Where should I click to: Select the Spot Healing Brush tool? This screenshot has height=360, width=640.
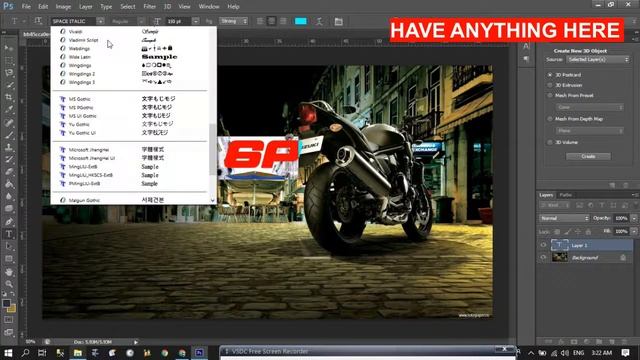9,122
